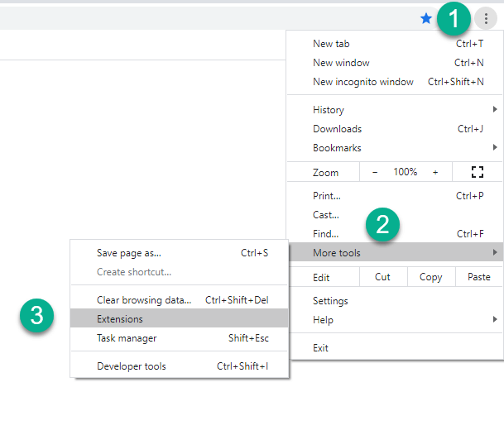Select Create shortcut... in submenu

179,272
